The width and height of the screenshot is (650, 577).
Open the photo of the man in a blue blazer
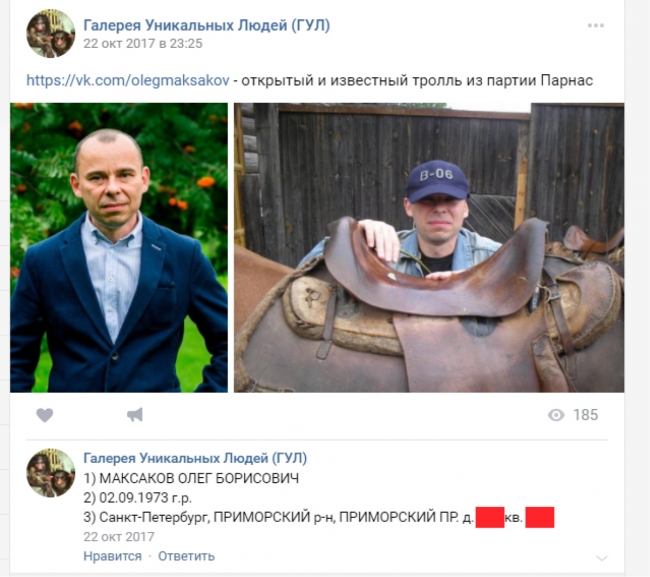119,247
